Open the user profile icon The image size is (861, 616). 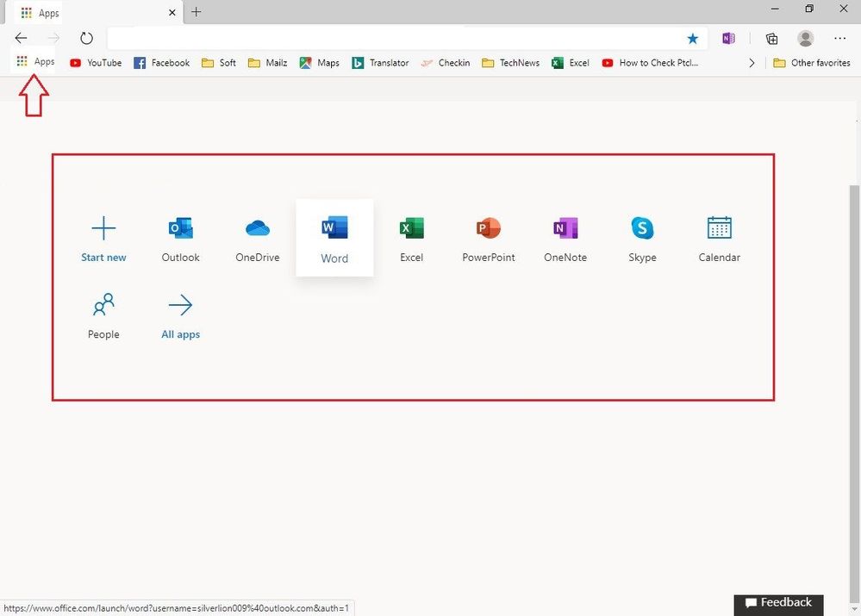[806, 38]
